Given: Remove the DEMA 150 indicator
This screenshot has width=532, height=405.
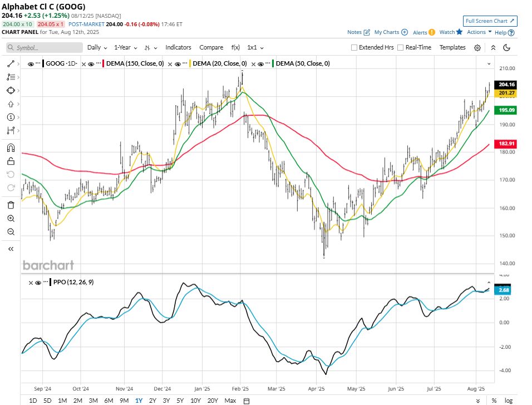Looking at the screenshot, I should 84,64.
